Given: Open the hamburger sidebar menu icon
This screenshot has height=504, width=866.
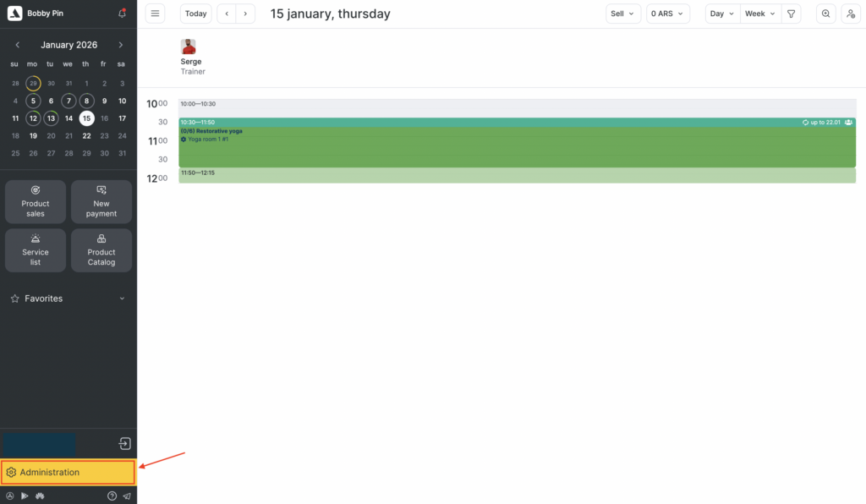Looking at the screenshot, I should [155, 14].
